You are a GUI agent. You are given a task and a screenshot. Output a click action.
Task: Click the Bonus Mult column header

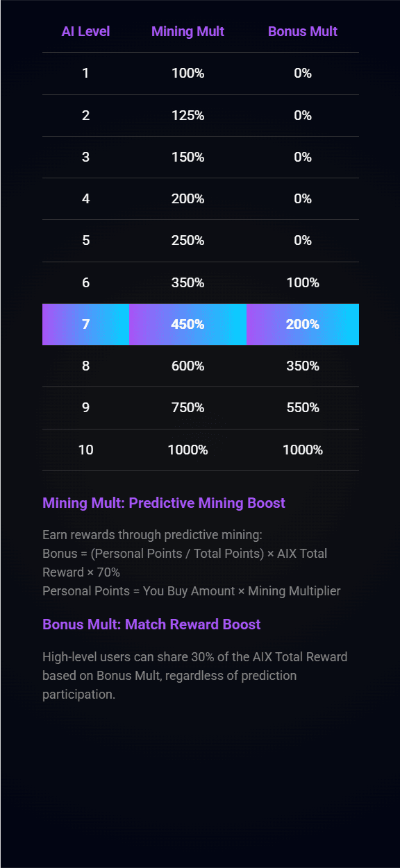click(303, 31)
